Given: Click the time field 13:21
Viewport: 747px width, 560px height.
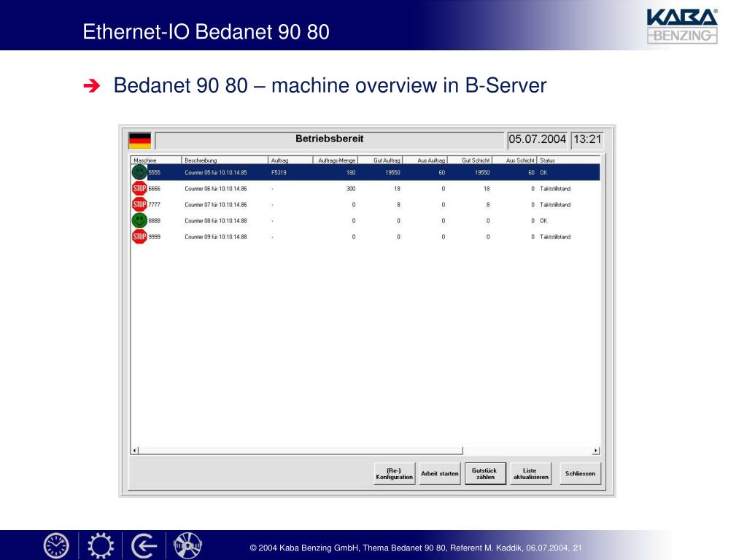Looking at the screenshot, I should [x=587, y=139].
